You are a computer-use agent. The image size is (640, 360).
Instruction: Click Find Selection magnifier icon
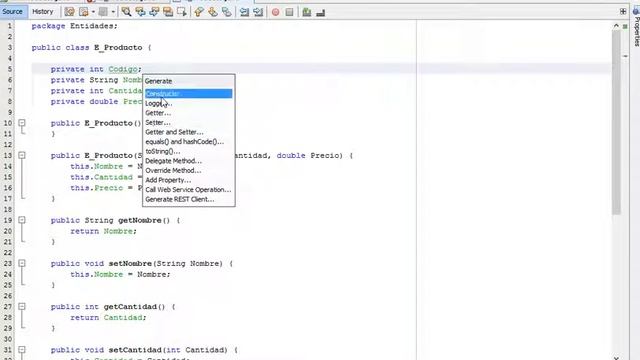click(x=127, y=12)
